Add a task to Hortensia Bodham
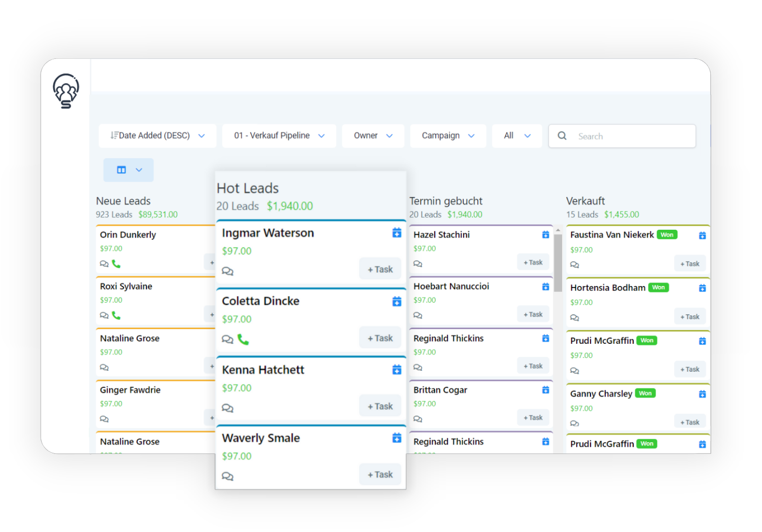This screenshot has height=532, width=762. [689, 316]
